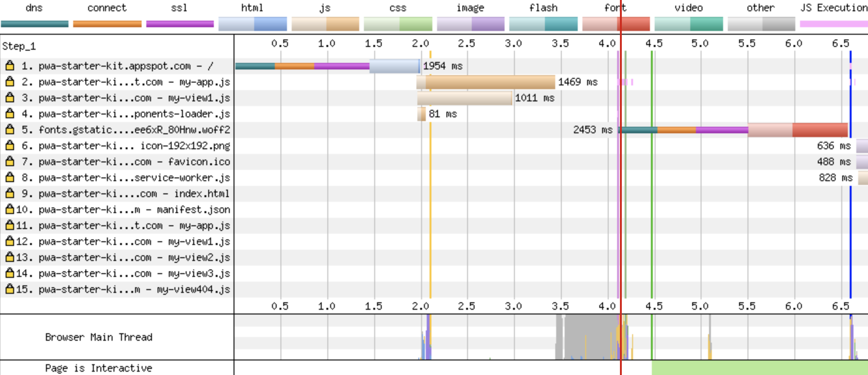Click the dns legend color bar

pos(35,24)
